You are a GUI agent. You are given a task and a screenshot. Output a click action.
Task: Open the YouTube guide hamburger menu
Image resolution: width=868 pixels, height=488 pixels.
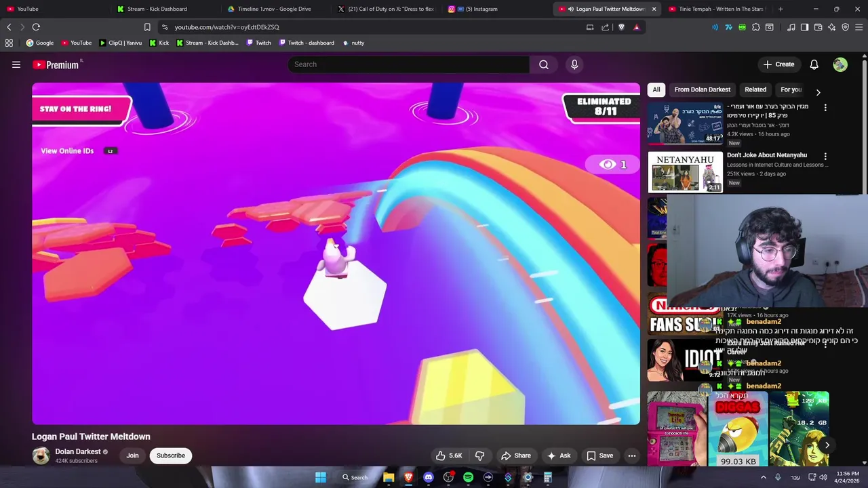[x=16, y=64]
